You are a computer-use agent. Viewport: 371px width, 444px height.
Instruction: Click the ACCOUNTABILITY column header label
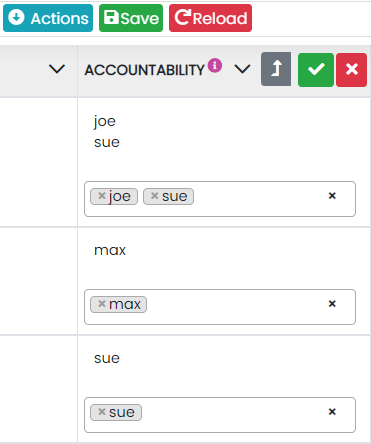coord(144,70)
